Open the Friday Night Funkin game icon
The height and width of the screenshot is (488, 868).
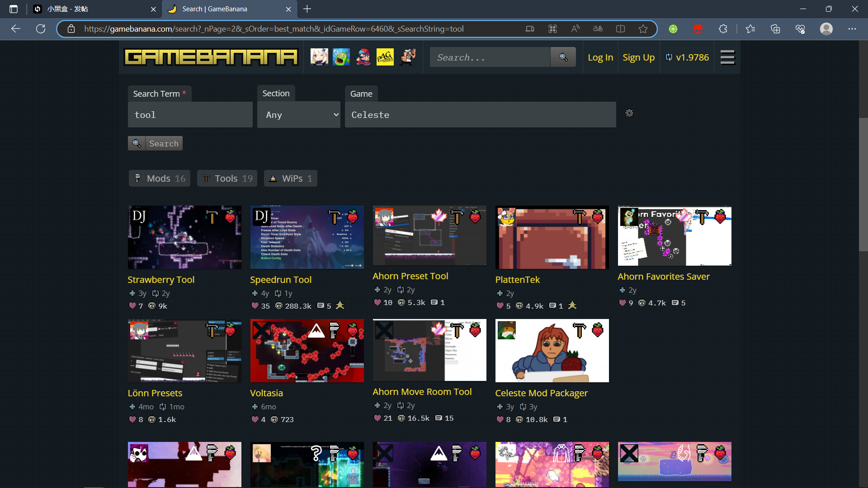click(363, 57)
